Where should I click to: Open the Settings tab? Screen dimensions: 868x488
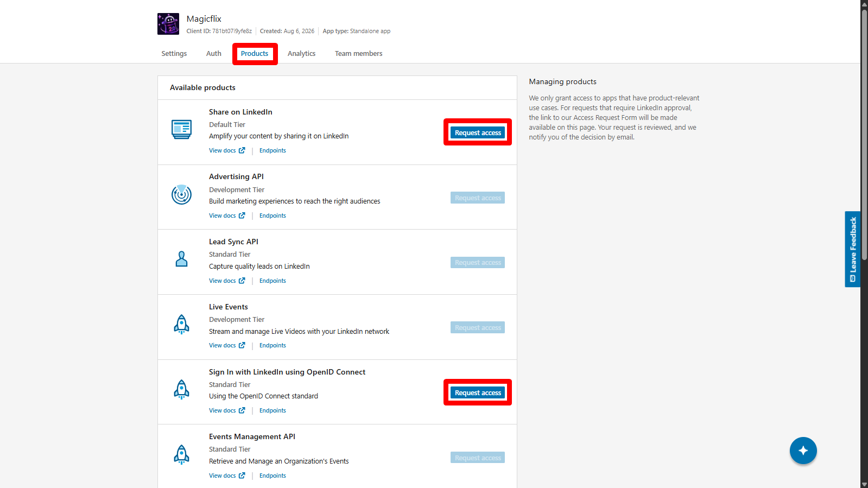pyautogui.click(x=174, y=54)
